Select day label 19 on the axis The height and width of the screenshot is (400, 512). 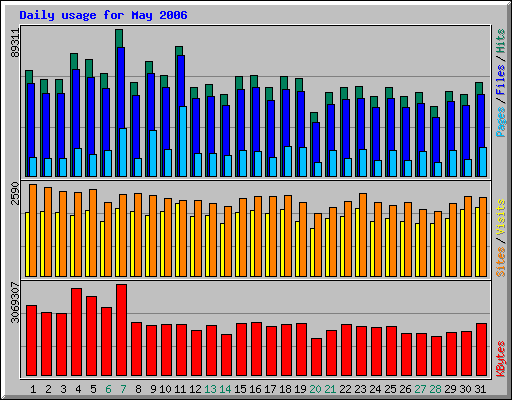pyautogui.click(x=300, y=389)
